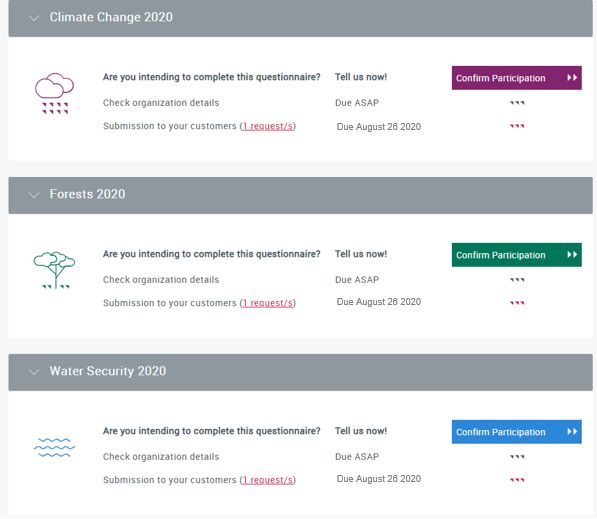The width and height of the screenshot is (597, 519).
Task: Open the 1 request/s link under Forests
Action: (268, 303)
